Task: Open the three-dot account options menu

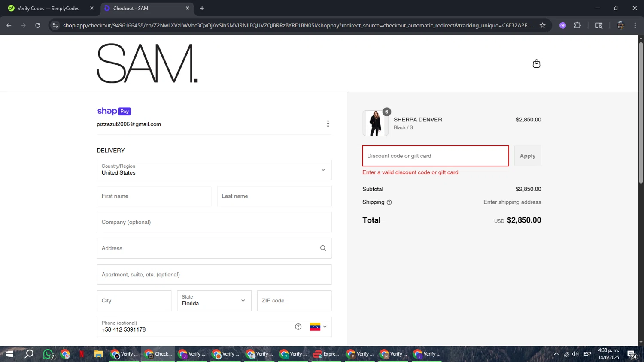Action: click(x=328, y=124)
